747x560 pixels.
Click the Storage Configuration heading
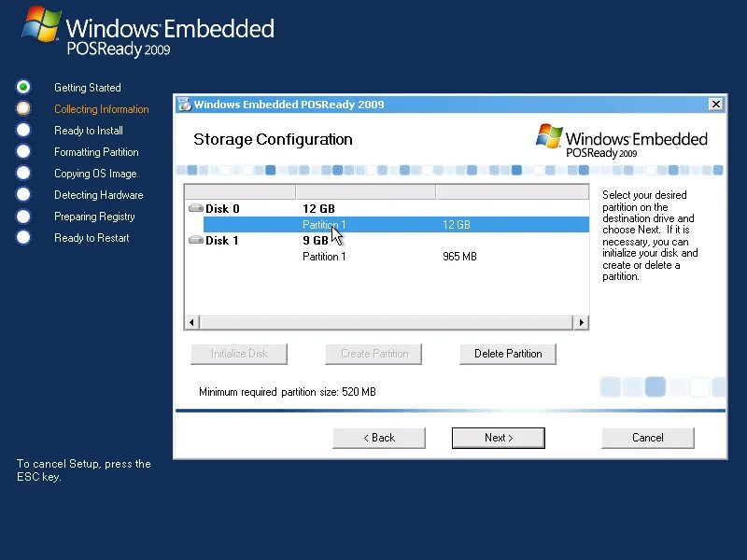click(x=273, y=139)
